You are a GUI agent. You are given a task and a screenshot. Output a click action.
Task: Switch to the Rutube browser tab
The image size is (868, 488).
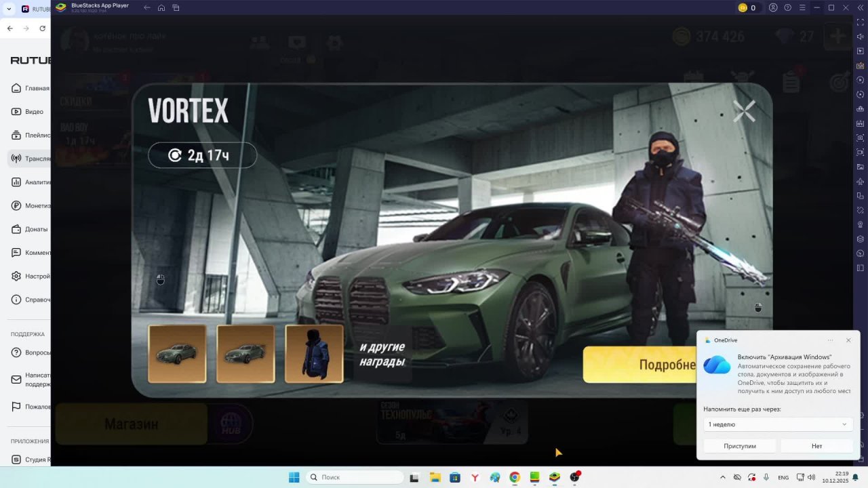35,9
